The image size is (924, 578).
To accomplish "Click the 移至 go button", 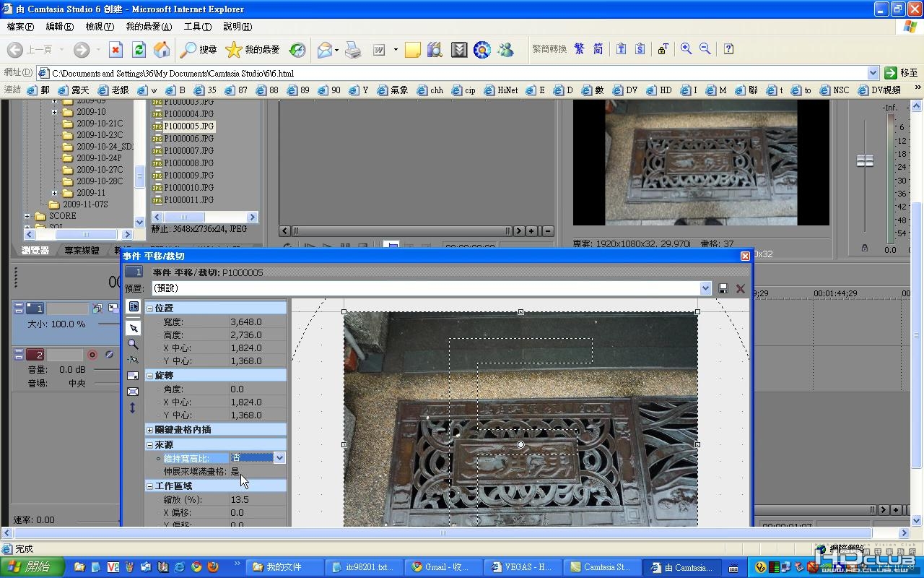I will click(901, 72).
